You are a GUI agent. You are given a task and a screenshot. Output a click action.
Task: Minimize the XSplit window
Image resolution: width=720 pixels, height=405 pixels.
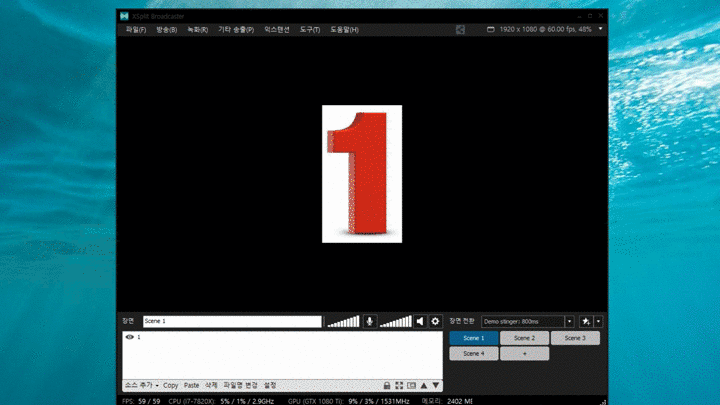[579, 16]
